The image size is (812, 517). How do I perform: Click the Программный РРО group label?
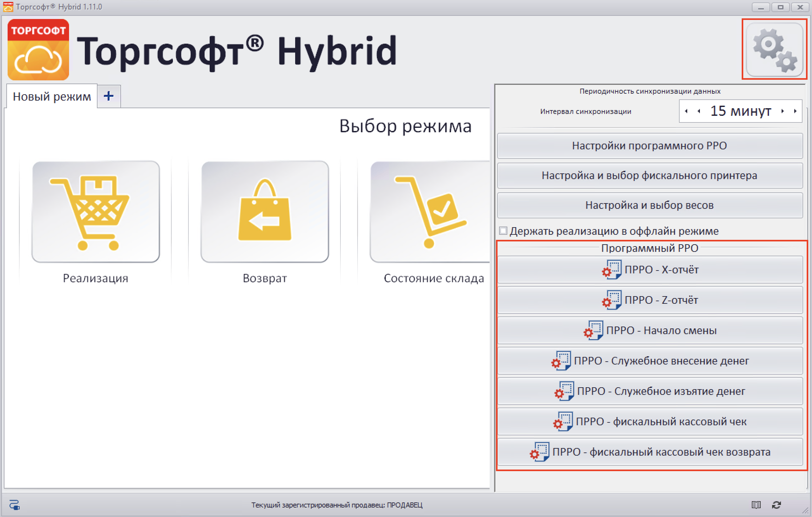click(650, 248)
